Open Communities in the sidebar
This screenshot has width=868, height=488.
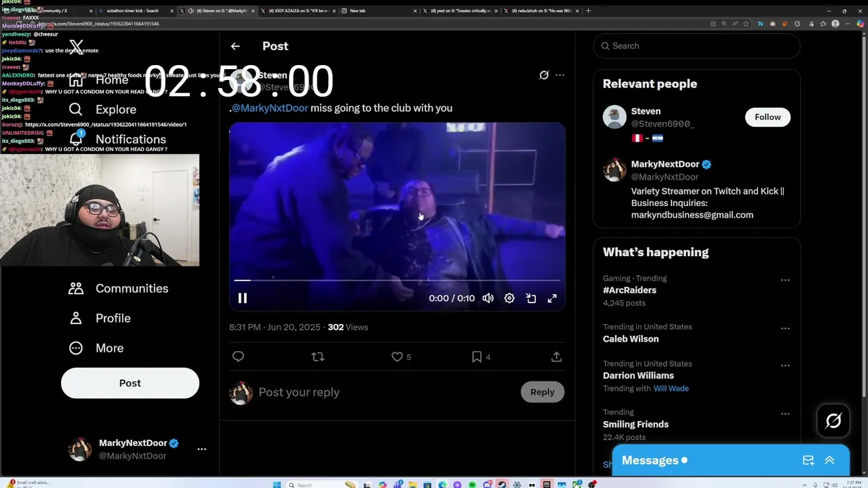(118, 288)
